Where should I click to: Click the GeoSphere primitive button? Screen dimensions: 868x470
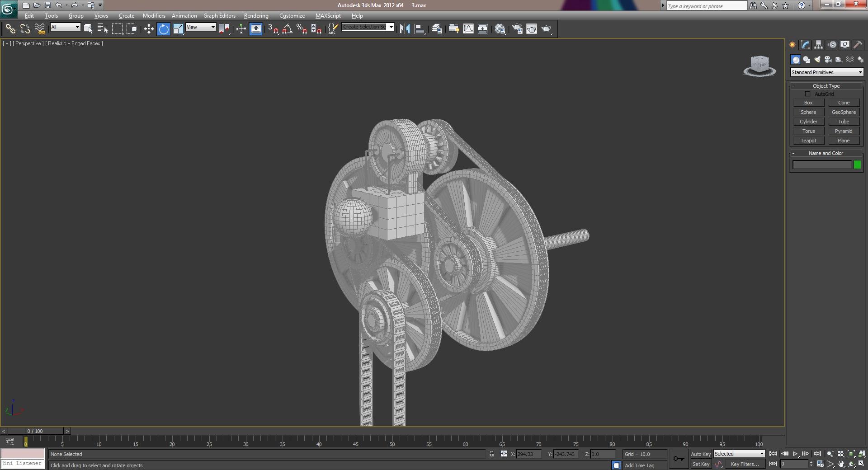[844, 112]
